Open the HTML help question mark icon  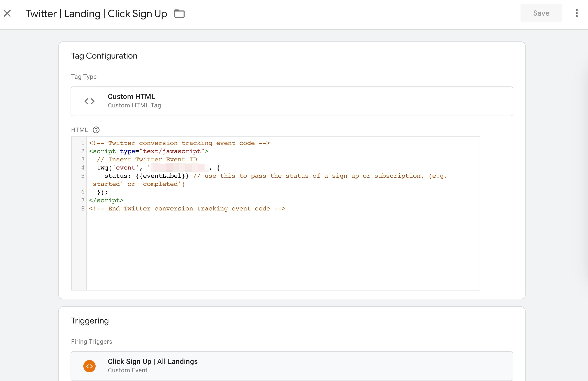pos(96,130)
